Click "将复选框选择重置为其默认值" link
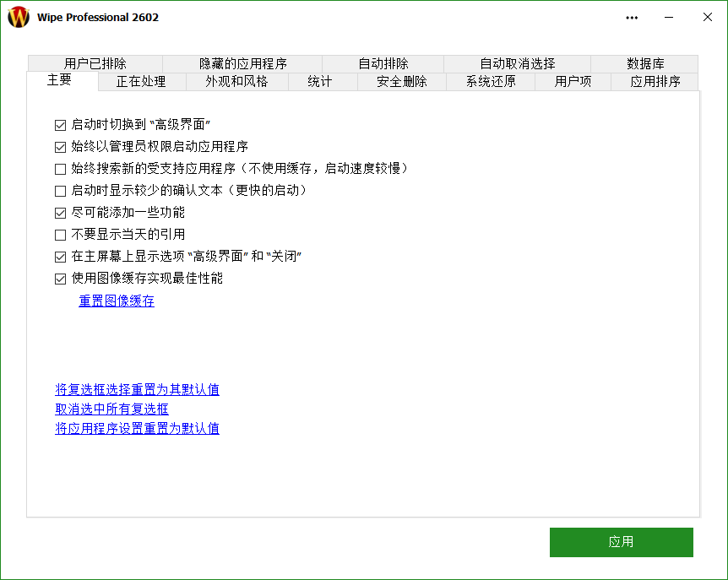728x580 pixels. tap(137, 389)
